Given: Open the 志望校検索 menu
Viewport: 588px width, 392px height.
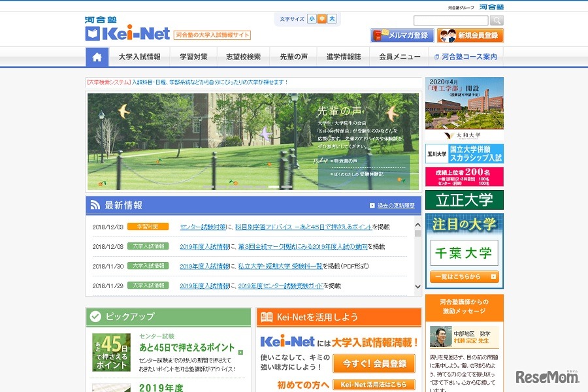Looking at the screenshot, I should point(243,57).
